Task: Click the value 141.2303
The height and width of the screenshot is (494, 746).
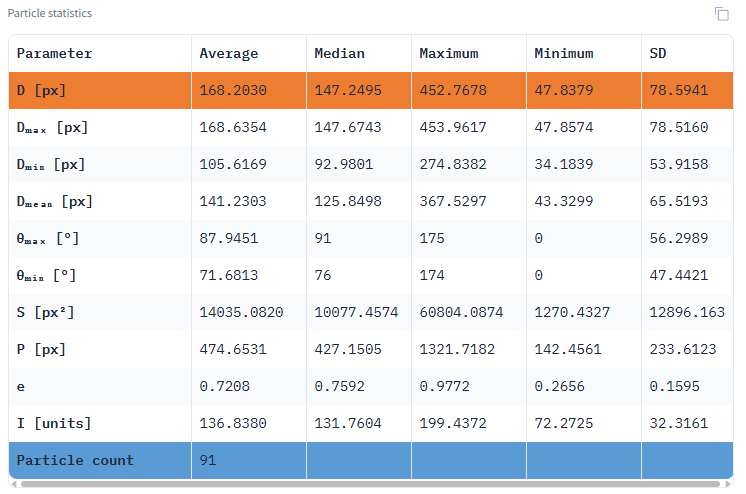Action: tap(233, 202)
